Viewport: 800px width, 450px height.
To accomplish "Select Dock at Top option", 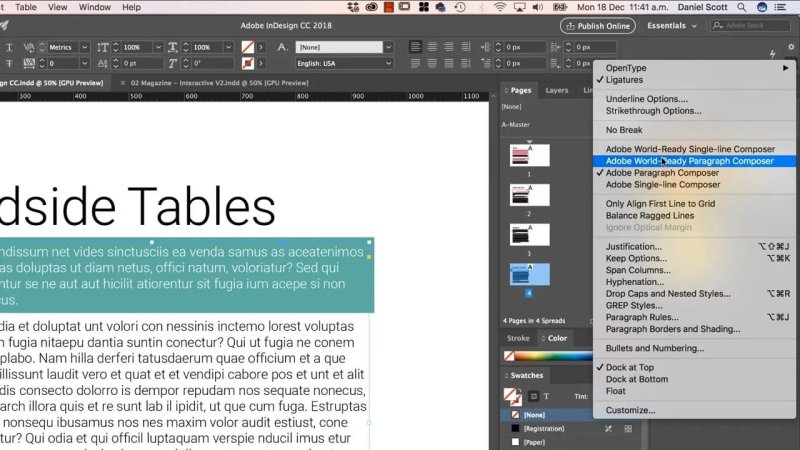I will click(x=694, y=367).
